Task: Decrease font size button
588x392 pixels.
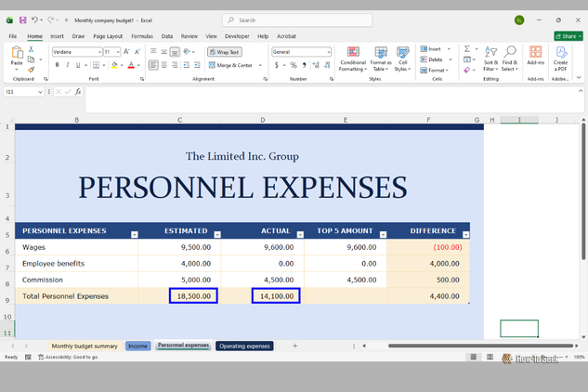Action: (x=137, y=52)
